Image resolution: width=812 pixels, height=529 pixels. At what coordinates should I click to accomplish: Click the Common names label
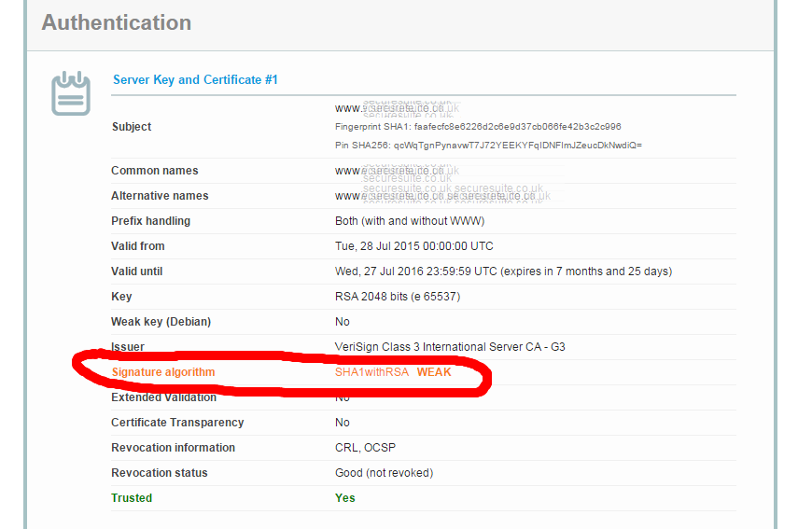tap(155, 171)
